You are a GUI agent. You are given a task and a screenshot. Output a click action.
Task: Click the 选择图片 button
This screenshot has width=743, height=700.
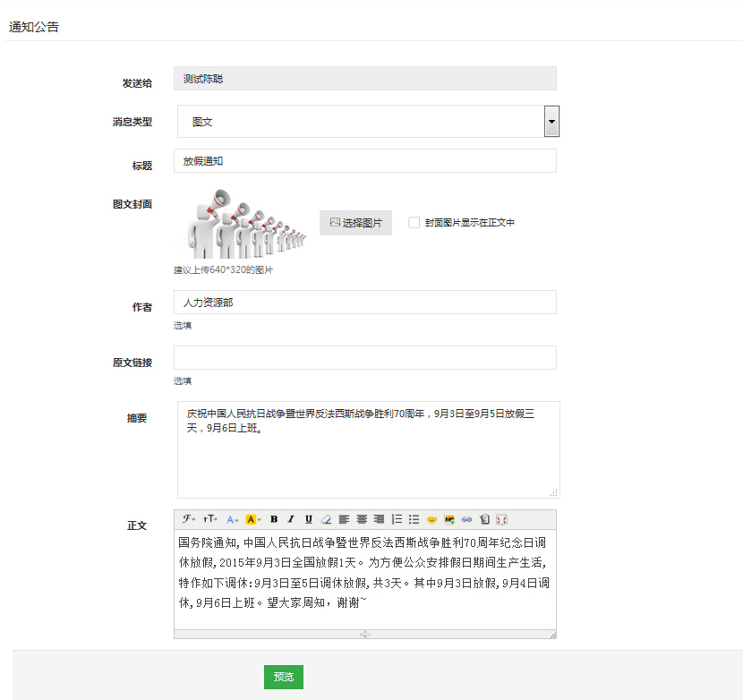pos(355,223)
